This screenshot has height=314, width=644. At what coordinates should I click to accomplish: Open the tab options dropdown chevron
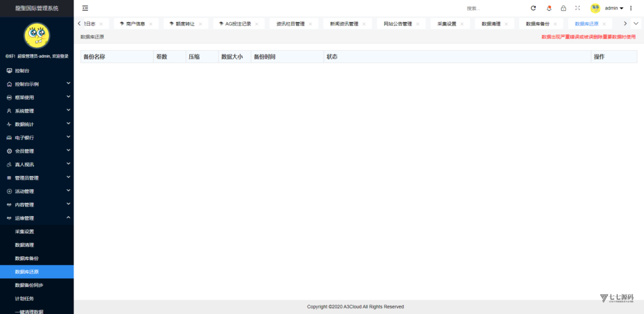[x=636, y=24]
